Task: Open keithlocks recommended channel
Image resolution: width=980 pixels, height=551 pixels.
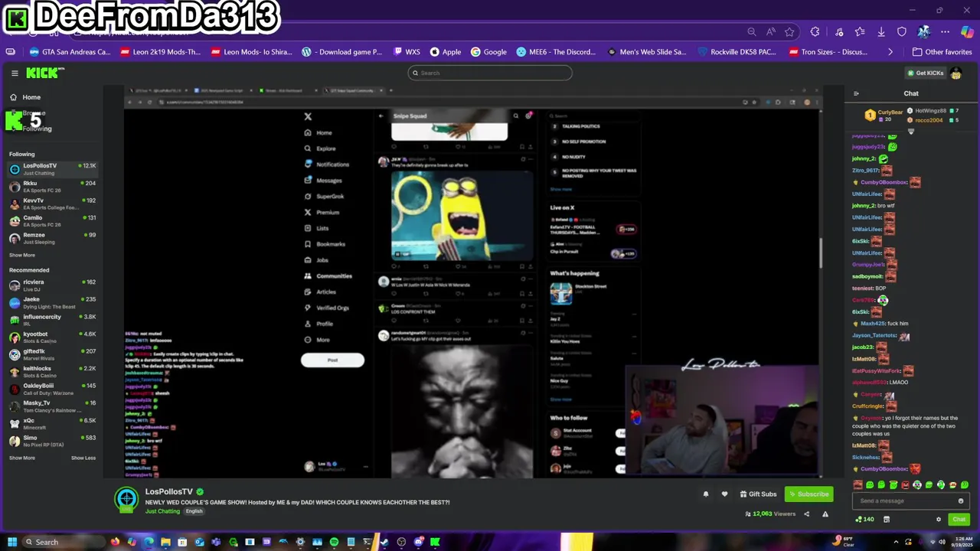Action: [x=52, y=371]
